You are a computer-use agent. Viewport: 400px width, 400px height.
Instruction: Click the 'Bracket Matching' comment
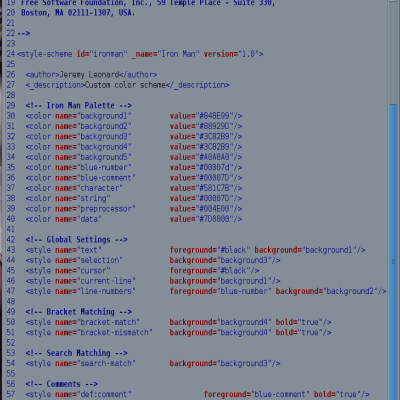pyautogui.click(x=79, y=312)
